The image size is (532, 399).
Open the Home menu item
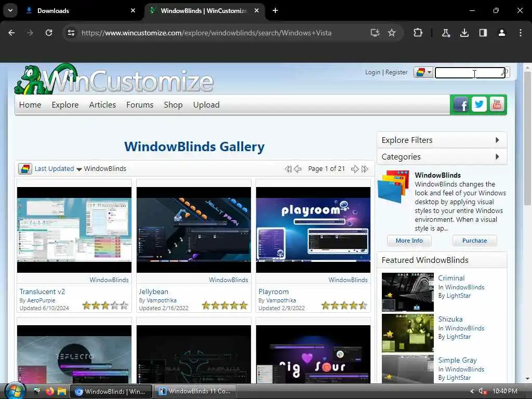[30, 105]
